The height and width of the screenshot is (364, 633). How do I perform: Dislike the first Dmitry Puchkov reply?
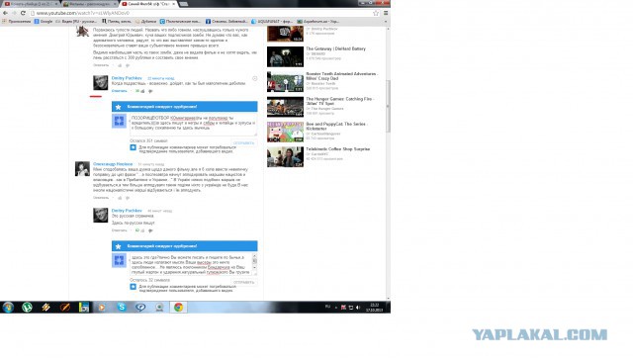pos(150,91)
